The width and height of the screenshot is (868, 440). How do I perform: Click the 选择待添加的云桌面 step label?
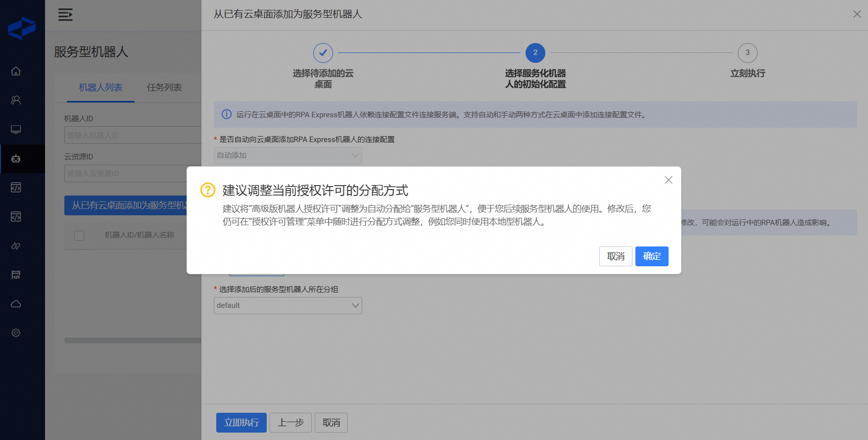[323, 79]
